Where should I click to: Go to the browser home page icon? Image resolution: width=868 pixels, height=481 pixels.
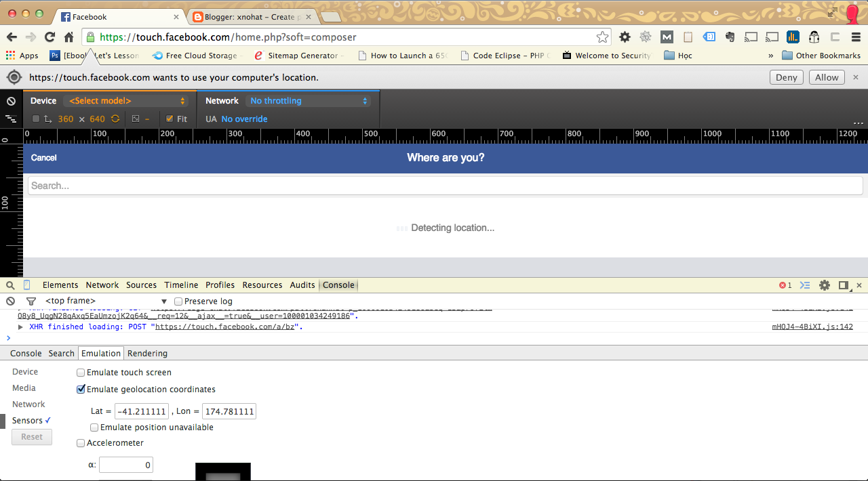coord(68,37)
